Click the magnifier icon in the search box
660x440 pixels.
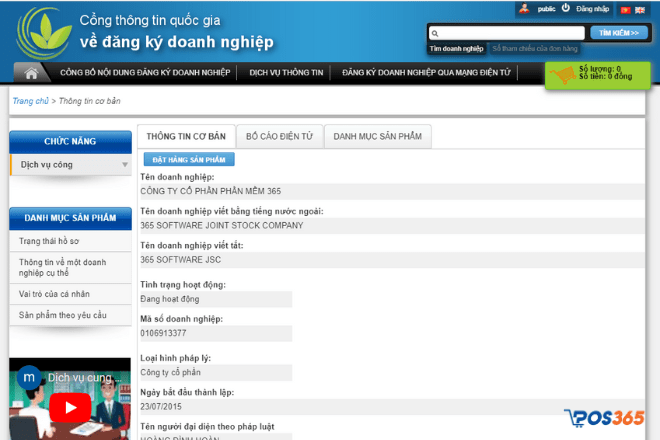coord(435,33)
